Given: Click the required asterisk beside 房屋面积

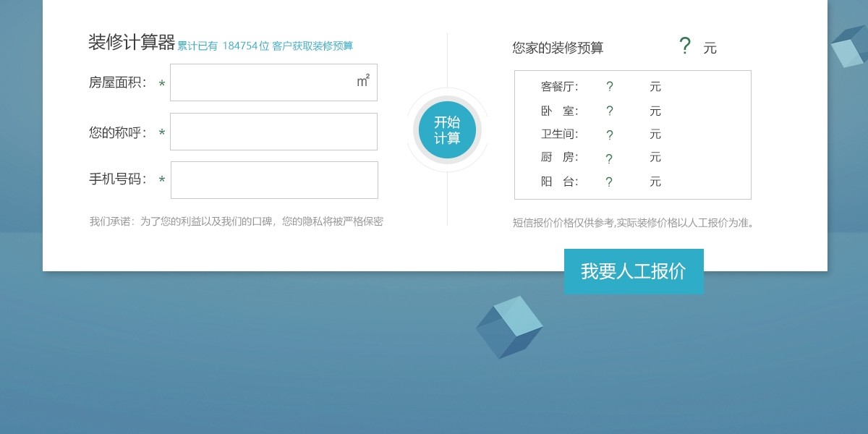Looking at the screenshot, I should (162, 84).
